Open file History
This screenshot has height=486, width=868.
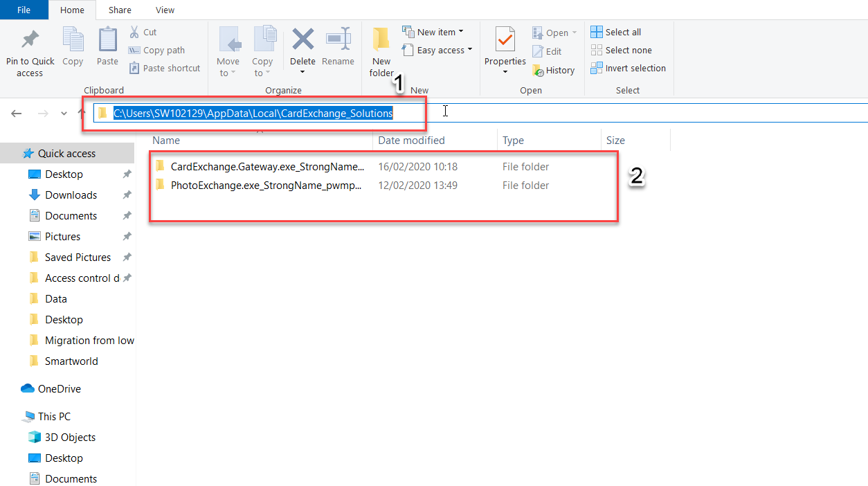553,70
